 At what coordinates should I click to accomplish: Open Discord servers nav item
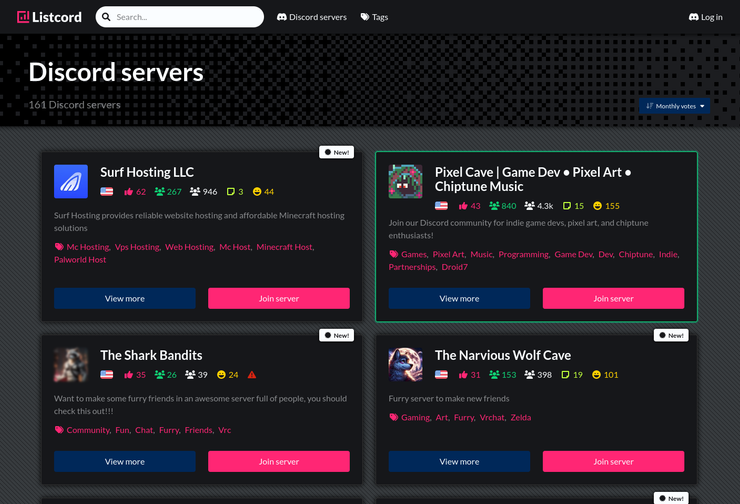click(311, 17)
